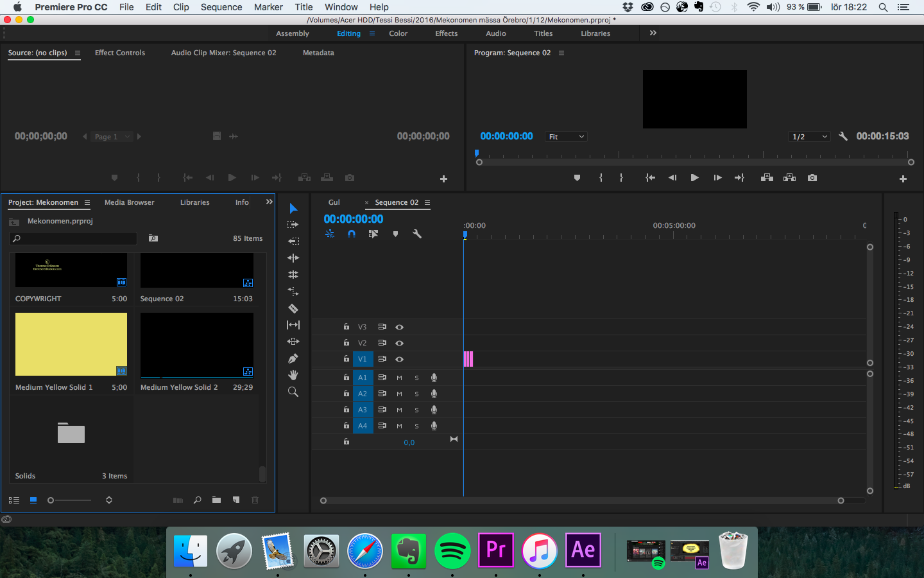Switch to the Effects workspace
This screenshot has height=578, width=924.
(x=447, y=33)
